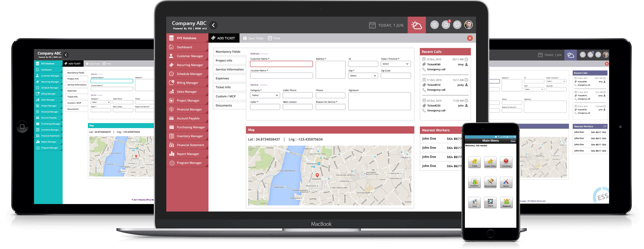Select Expenses tab on the MacBook screen

(x=222, y=78)
